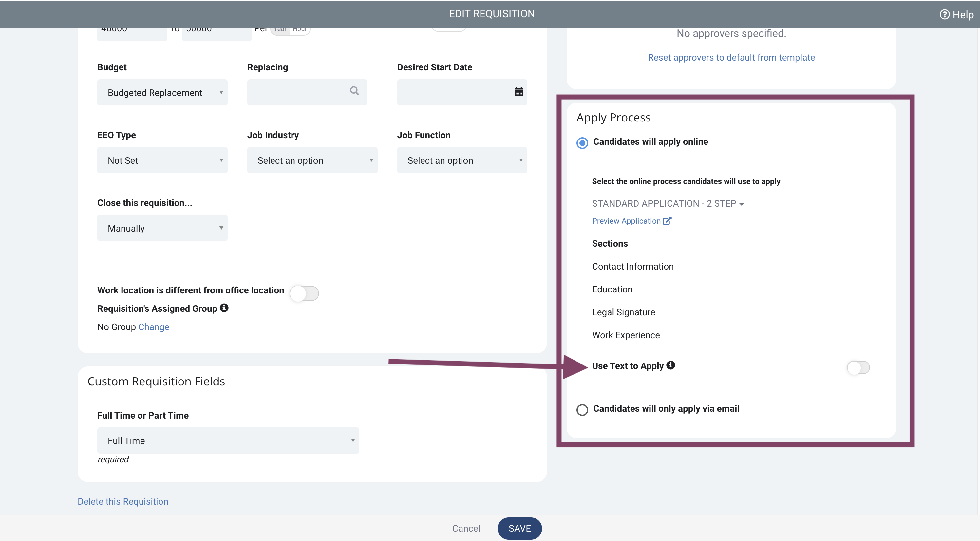980x541 pixels.
Task: Click the SAVE button
Action: pos(520,529)
